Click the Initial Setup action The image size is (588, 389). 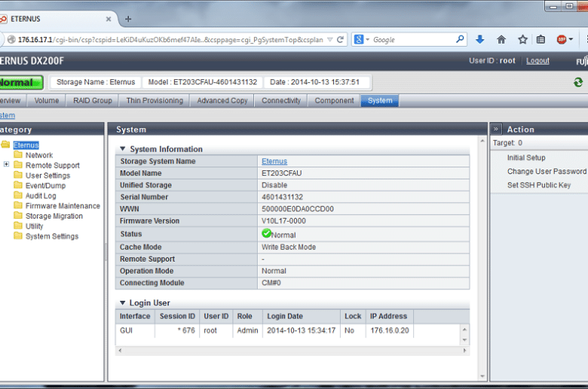click(x=526, y=158)
